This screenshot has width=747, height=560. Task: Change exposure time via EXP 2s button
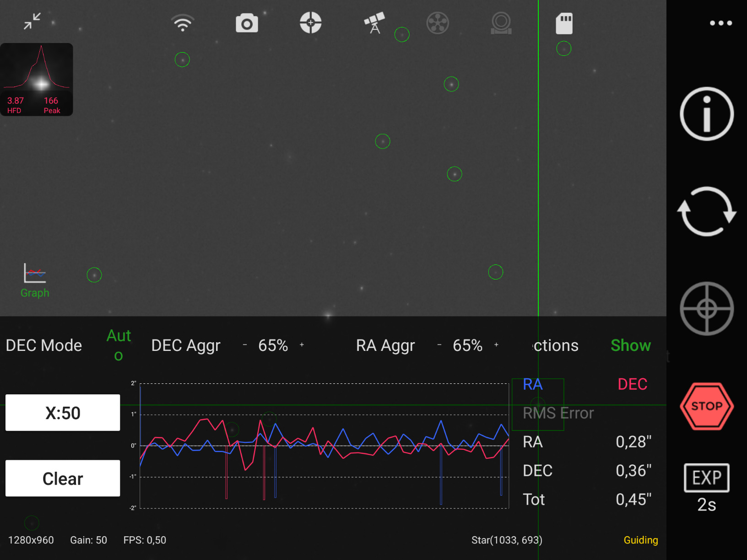(707, 488)
